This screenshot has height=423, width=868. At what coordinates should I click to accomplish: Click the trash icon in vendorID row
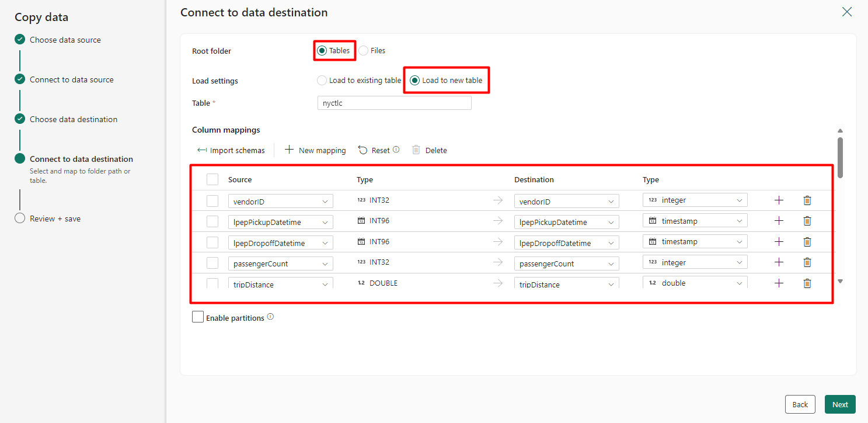(807, 200)
